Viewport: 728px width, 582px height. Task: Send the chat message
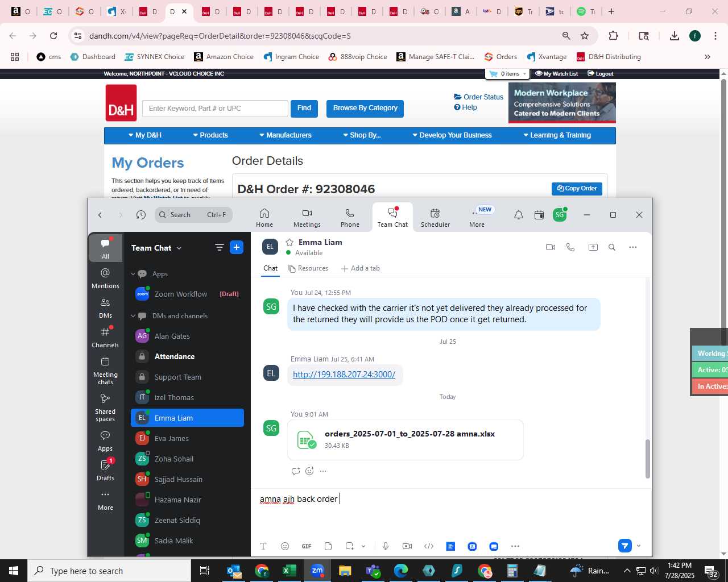coord(624,546)
